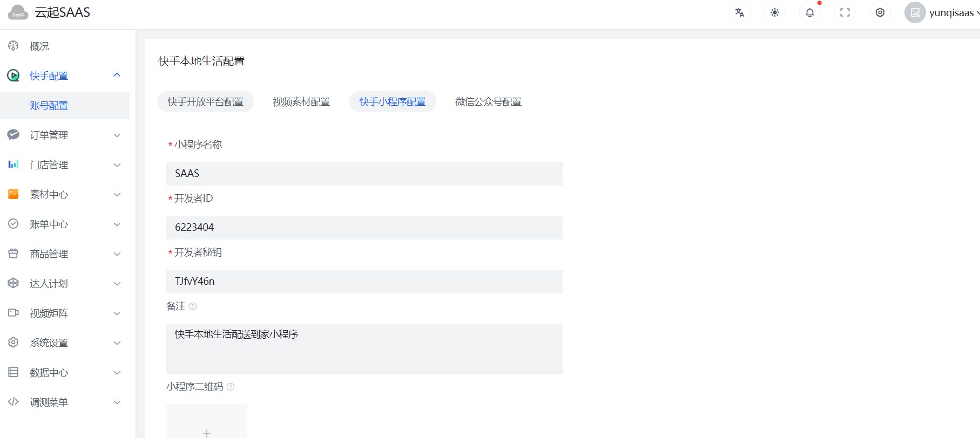Click the 达人计划 cube icon
Viewport: 980px width, 438px height.
point(13,283)
